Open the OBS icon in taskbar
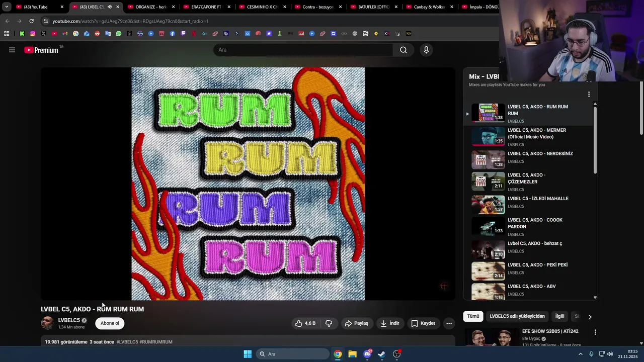This screenshot has width=644, height=362. pyautogui.click(x=397, y=354)
